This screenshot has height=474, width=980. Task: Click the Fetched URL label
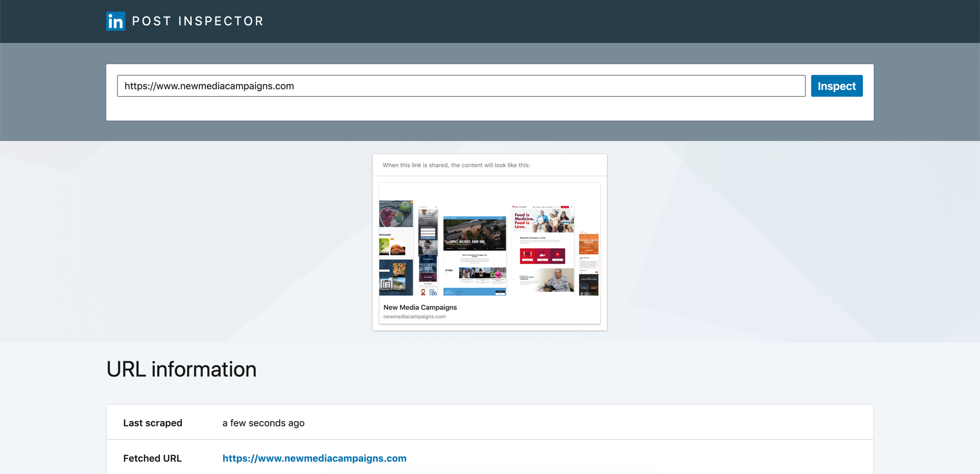click(x=152, y=458)
